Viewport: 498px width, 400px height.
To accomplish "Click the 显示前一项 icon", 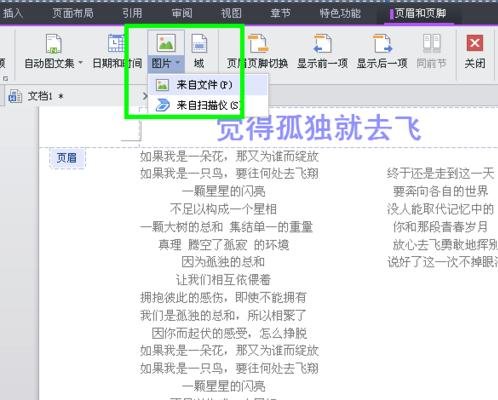I will click(x=322, y=43).
